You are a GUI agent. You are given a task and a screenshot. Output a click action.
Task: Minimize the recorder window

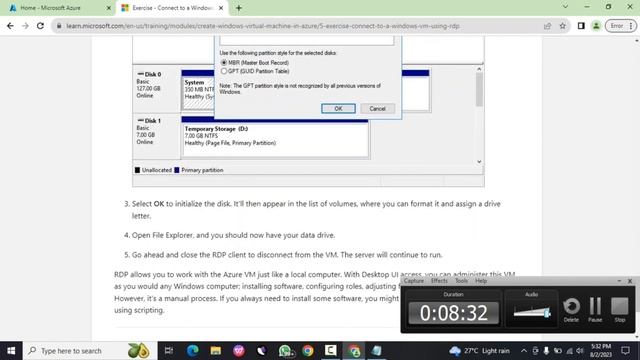(x=619, y=281)
